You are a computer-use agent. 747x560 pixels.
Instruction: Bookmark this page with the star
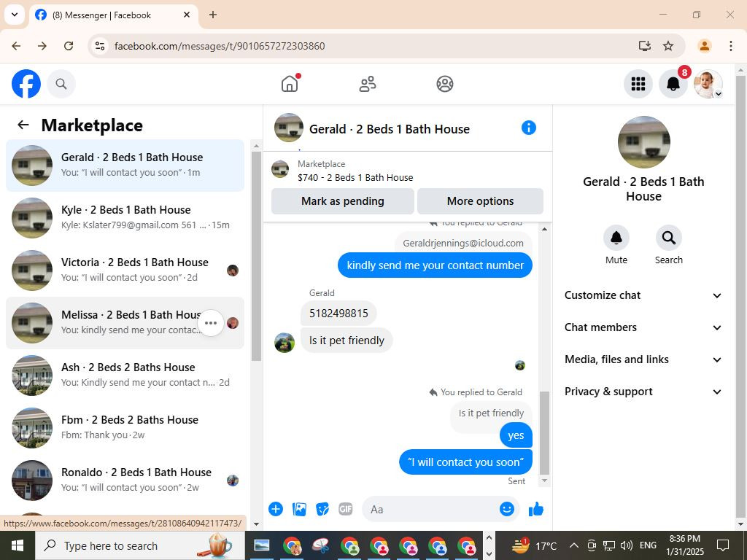(668, 46)
